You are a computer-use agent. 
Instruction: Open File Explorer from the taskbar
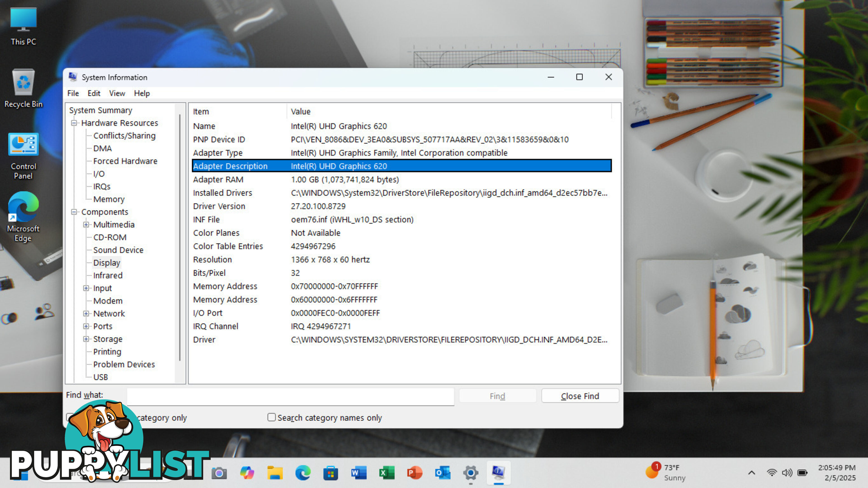coord(275,473)
